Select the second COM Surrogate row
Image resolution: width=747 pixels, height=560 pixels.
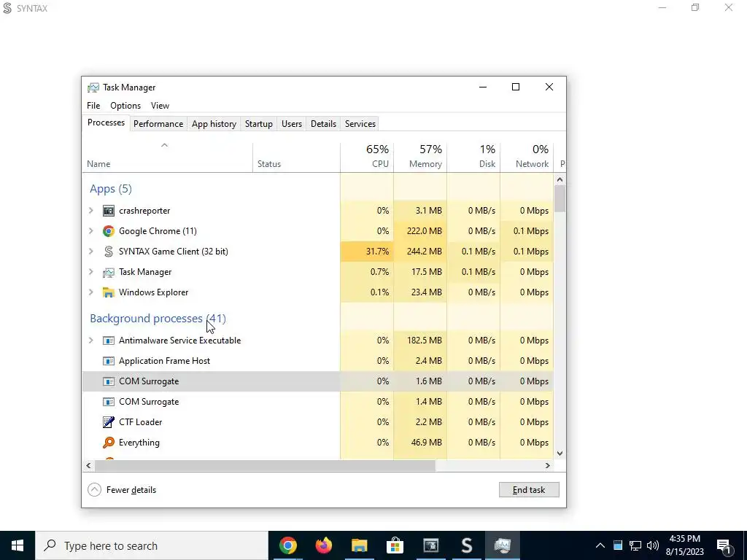(x=318, y=402)
